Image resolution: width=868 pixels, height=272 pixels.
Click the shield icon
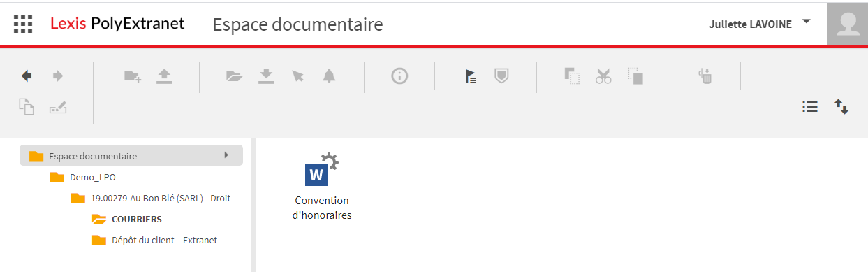(501, 76)
